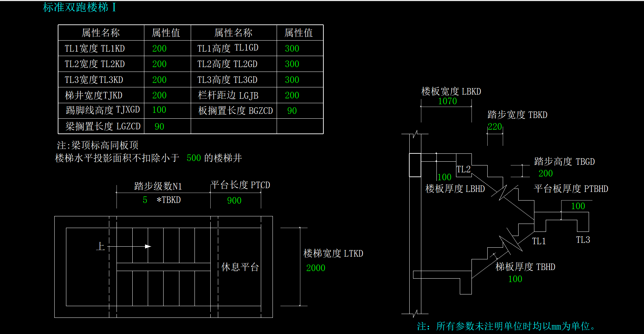Select skirting height TJXGD value 100
This screenshot has height=334, width=644.
point(159,110)
